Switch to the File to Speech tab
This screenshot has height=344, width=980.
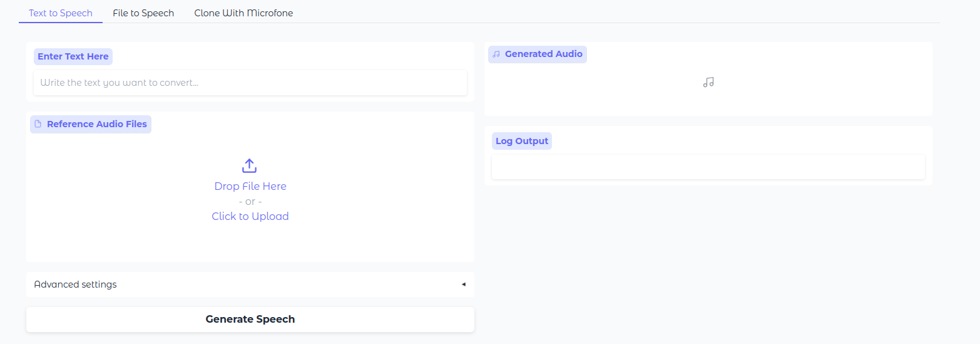(x=143, y=13)
